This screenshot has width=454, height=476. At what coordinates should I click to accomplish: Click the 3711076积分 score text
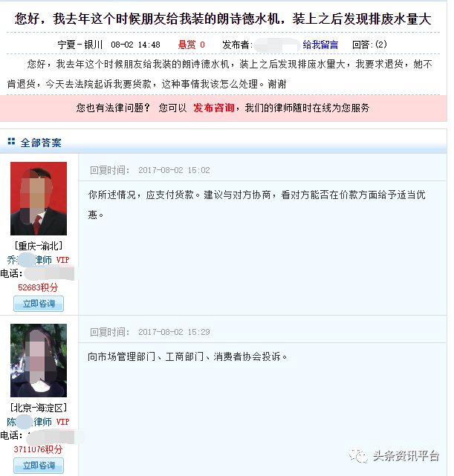(38, 449)
